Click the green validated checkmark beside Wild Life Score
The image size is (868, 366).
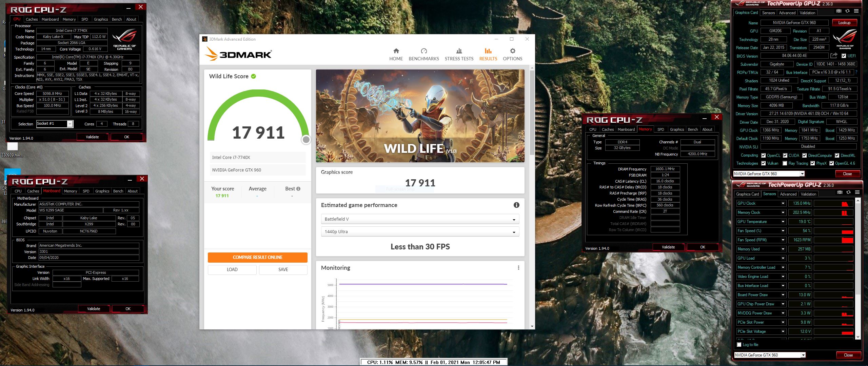tap(254, 76)
